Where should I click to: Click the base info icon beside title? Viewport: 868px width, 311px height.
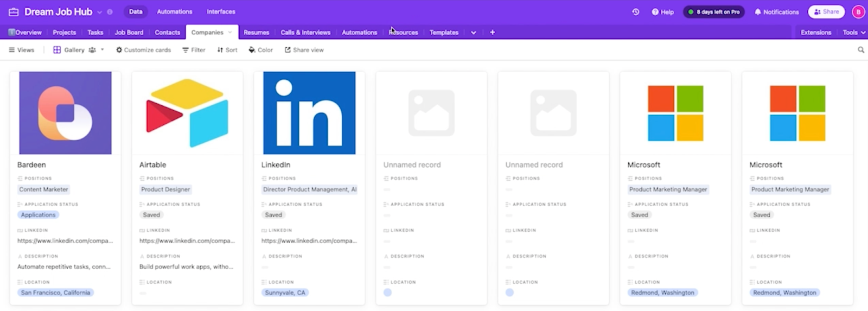(x=110, y=12)
